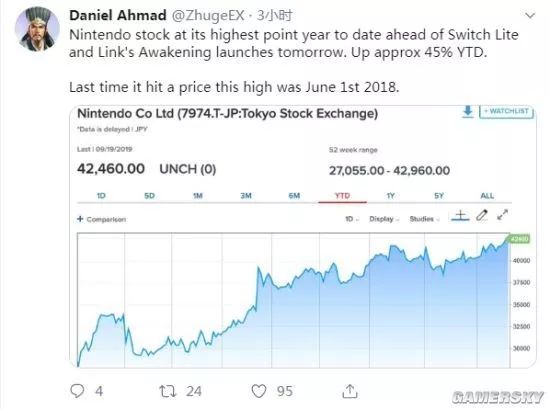The width and height of the screenshot is (550, 409).
Task: Open Daniel Ahmad's profile avatar
Action: coord(37,29)
